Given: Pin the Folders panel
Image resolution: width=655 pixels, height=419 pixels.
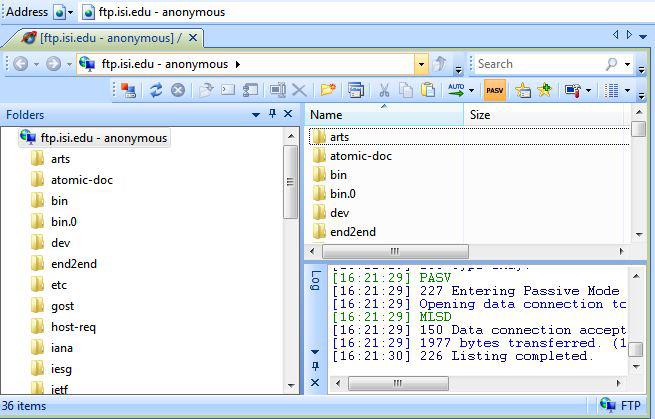Looking at the screenshot, I should (272, 114).
